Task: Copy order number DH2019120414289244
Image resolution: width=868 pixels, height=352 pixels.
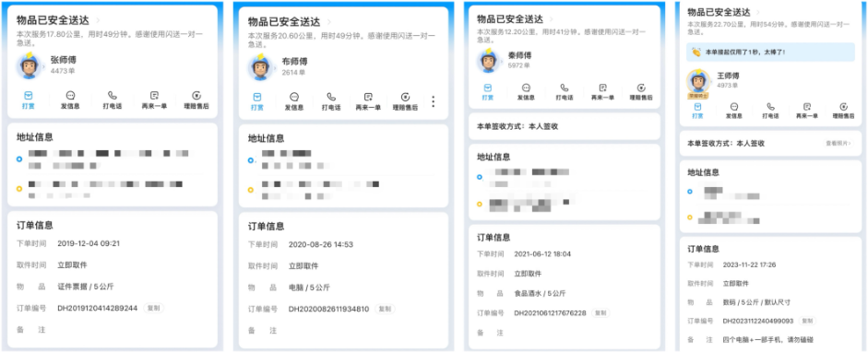Action: [x=154, y=308]
